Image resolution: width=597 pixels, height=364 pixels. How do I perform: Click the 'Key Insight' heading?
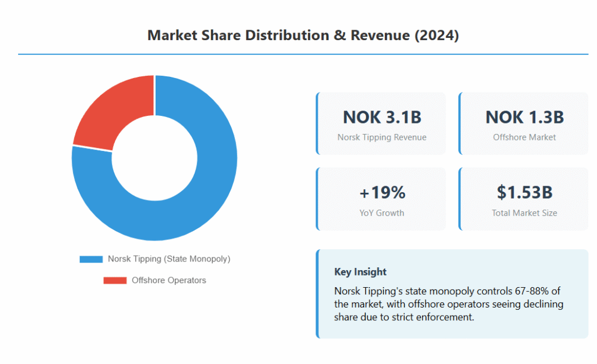(360, 272)
